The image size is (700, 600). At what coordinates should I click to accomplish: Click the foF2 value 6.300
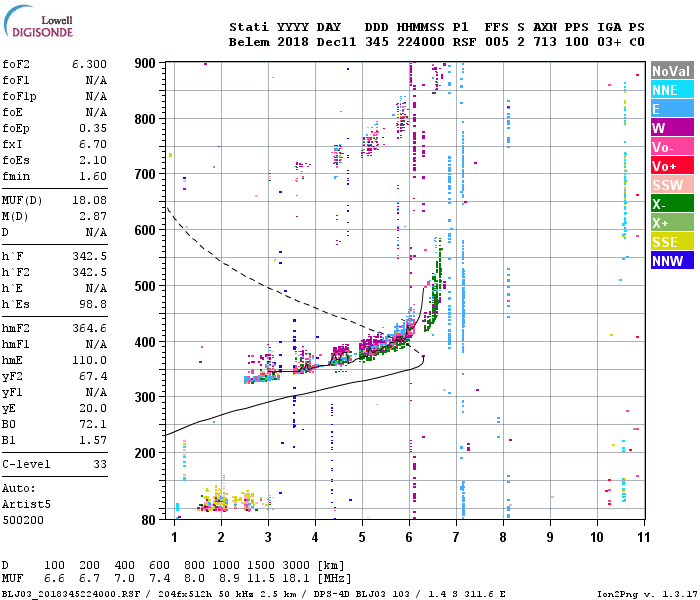(x=89, y=64)
